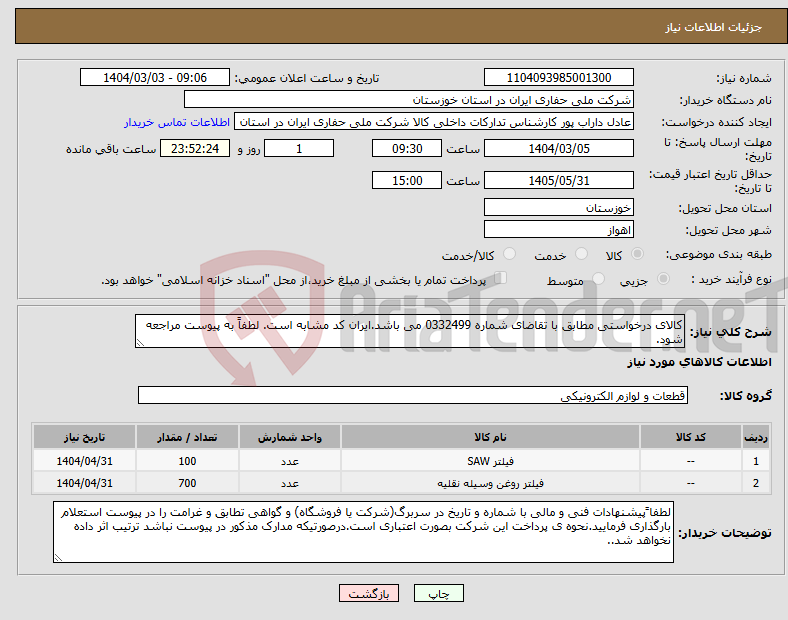Click the resize handle of the need description box
This screenshot has height=620, width=788.
[140, 343]
